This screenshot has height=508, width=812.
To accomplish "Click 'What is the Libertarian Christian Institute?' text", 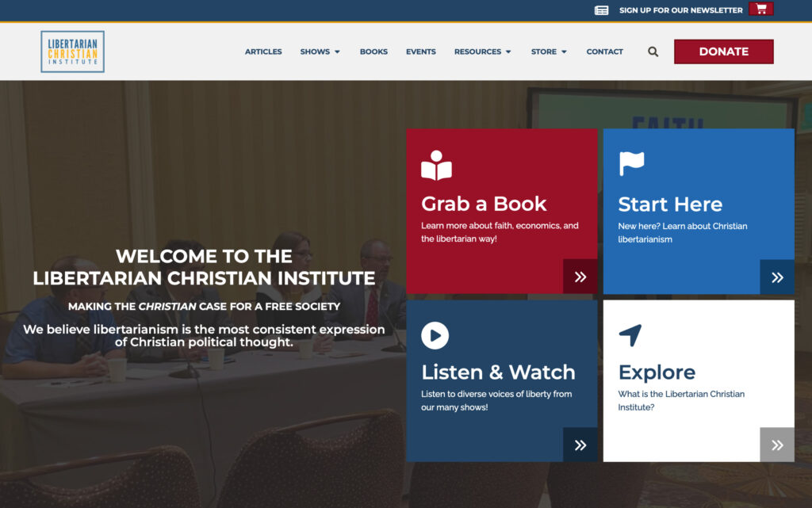I will click(681, 400).
